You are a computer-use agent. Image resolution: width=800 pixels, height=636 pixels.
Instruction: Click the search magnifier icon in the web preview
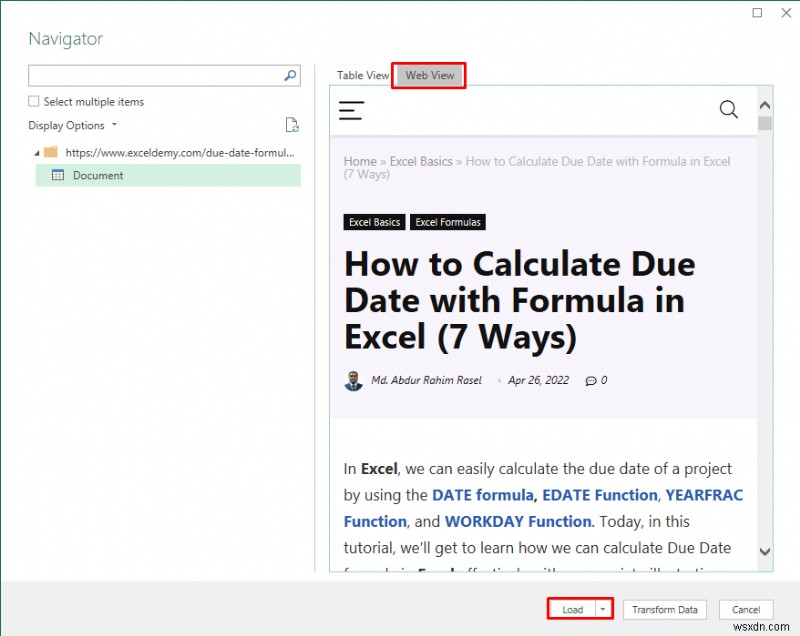(729, 110)
